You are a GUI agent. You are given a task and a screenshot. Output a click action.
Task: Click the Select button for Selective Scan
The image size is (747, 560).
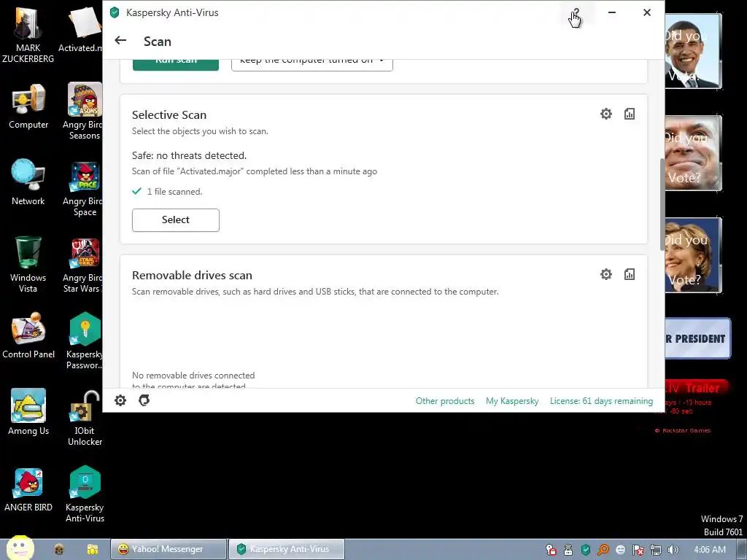click(x=175, y=220)
